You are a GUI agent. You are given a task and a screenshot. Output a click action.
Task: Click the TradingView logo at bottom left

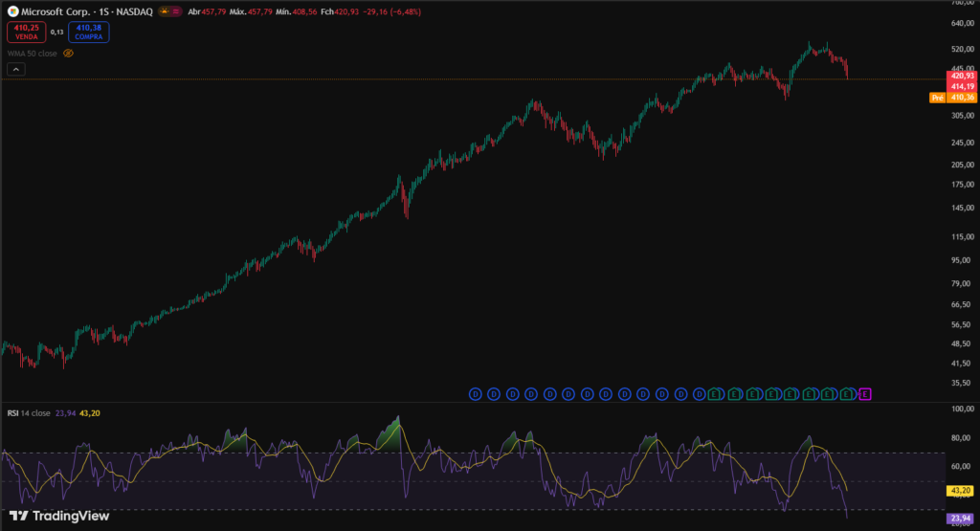click(58, 517)
